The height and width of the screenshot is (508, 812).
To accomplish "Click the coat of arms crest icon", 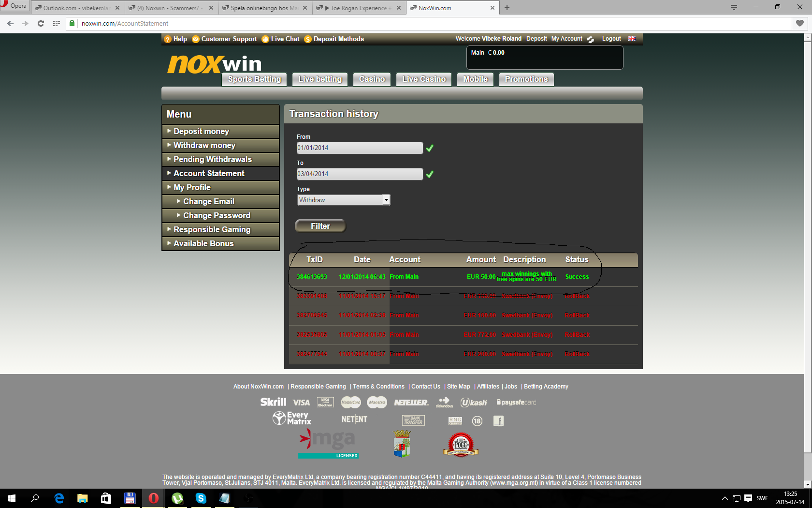I will pos(402,444).
